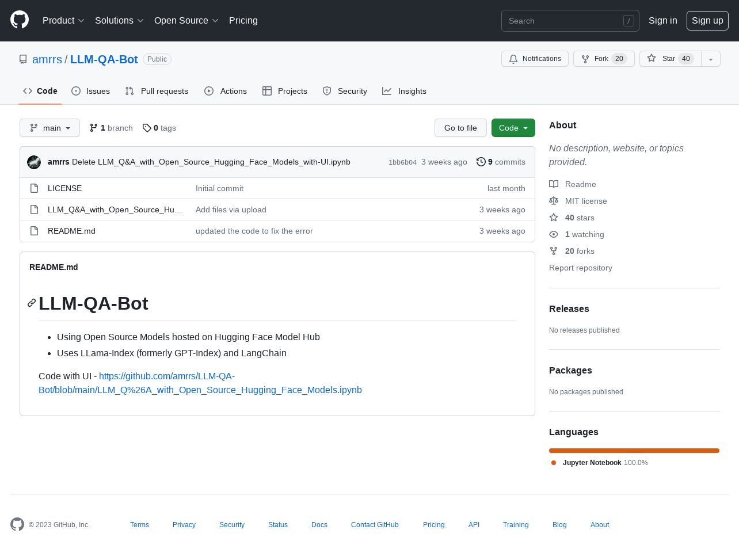Open the Training footer link
The width and height of the screenshot is (739, 560).
(516, 525)
